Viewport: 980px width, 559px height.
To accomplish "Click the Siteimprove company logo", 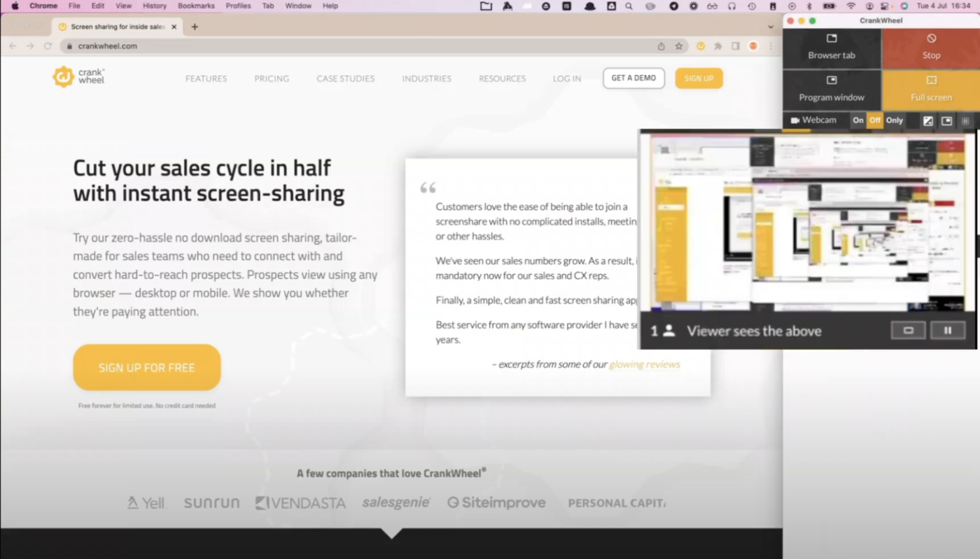I will click(x=496, y=503).
